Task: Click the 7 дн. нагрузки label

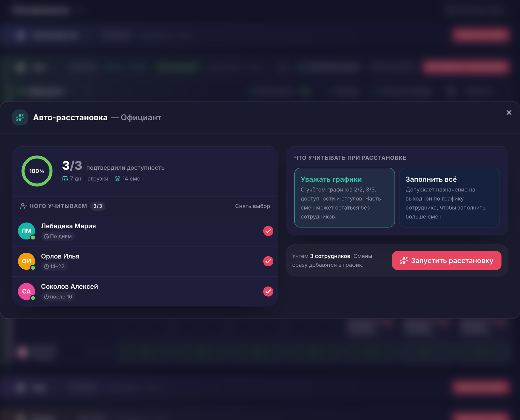Action: point(89,178)
